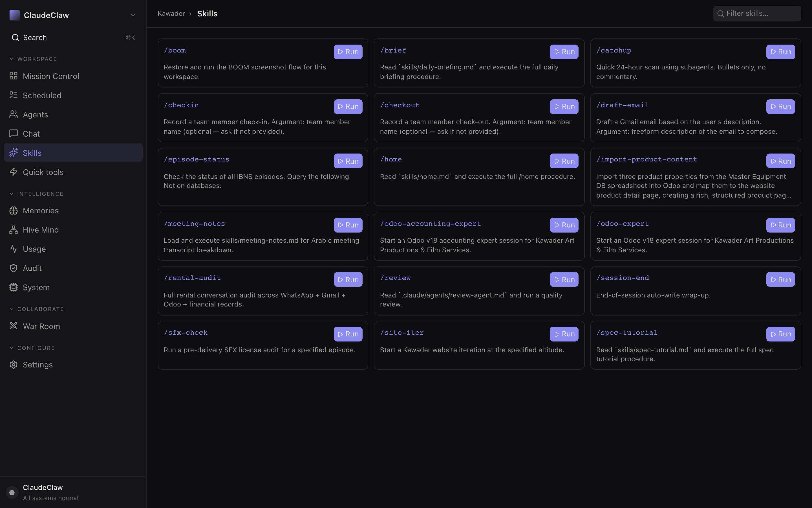Run the /home skill

564,161
